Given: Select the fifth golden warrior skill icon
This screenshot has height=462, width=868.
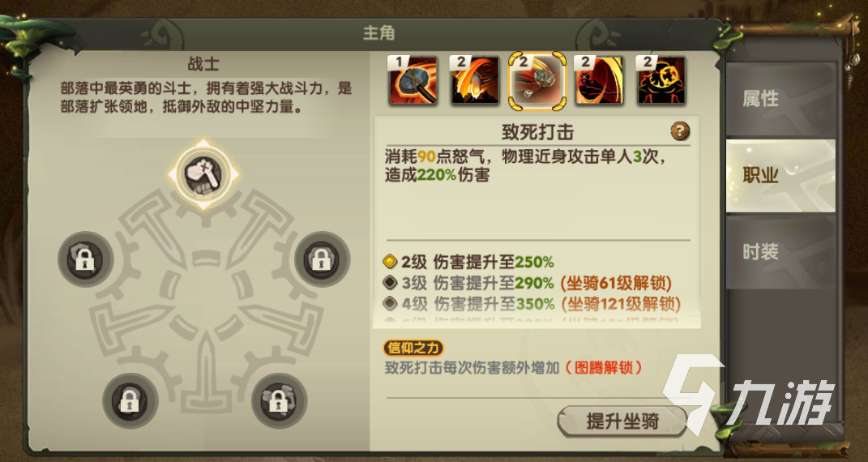Looking at the screenshot, I should coord(661,80).
